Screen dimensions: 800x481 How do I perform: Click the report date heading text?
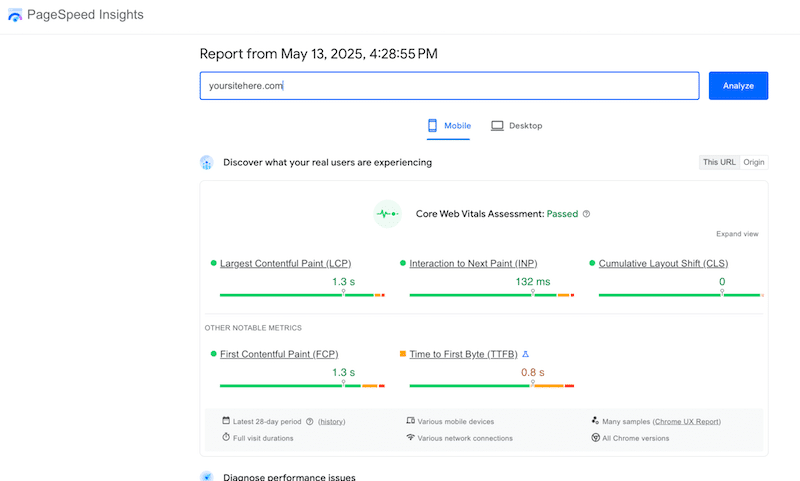(319, 54)
